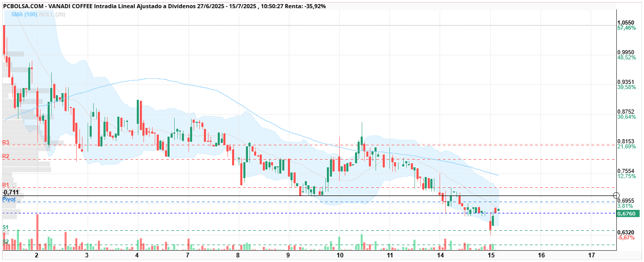
Task: Click date axis label 10
Action: point(339,255)
